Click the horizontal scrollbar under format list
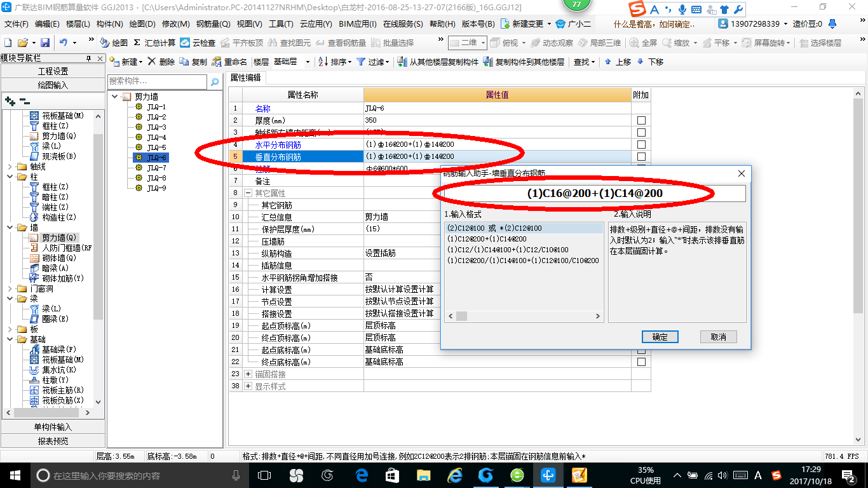 pos(524,316)
